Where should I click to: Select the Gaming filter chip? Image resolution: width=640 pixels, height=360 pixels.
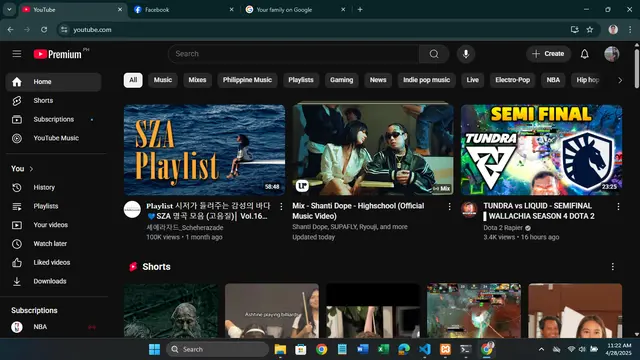342,80
